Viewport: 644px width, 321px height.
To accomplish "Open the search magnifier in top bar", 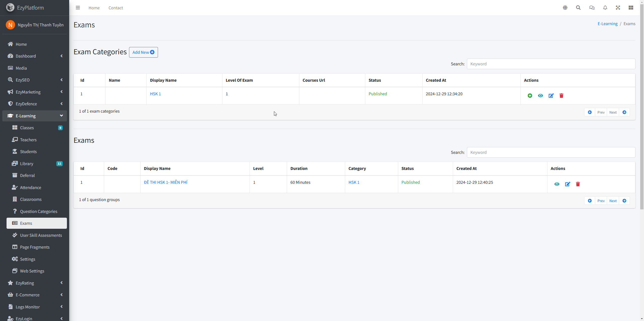I will [578, 8].
